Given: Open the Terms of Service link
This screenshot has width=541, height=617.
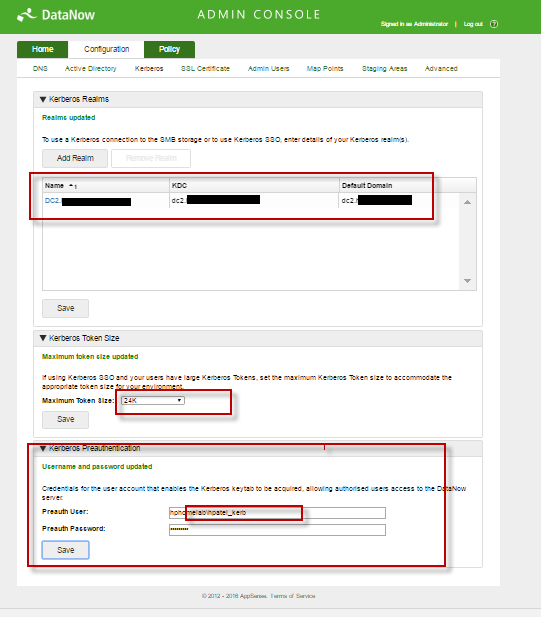Looking at the screenshot, I should pos(293,596).
